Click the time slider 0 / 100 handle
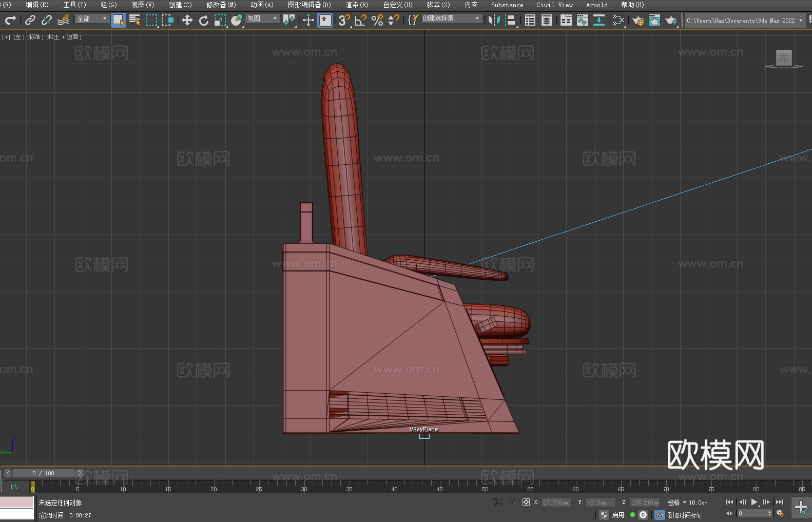This screenshot has height=522, width=812. coord(44,473)
